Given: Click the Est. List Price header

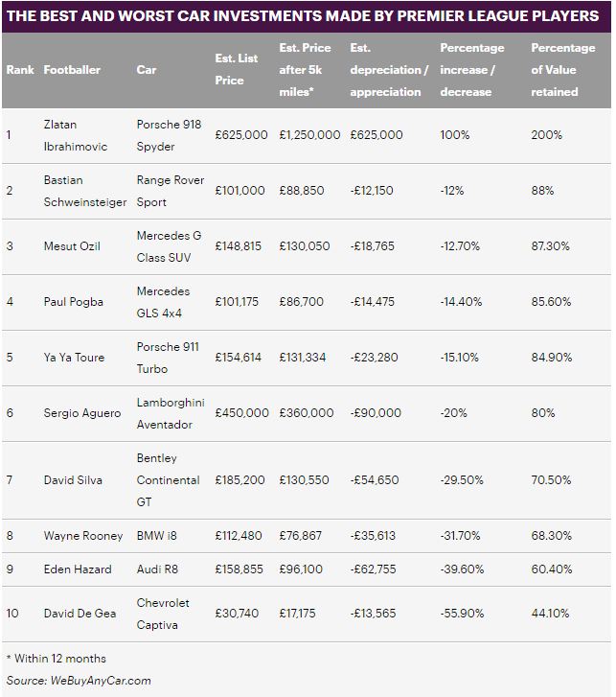Looking at the screenshot, I should coord(236,70).
